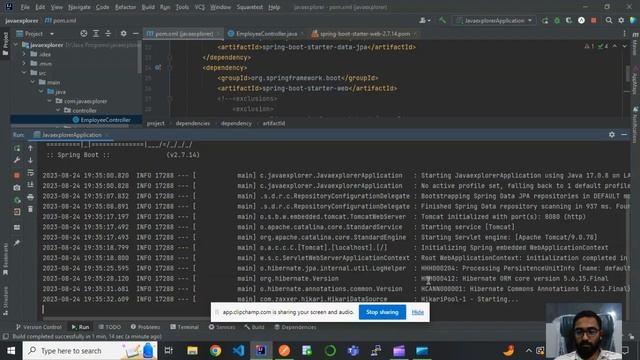The height and width of the screenshot is (360, 640).
Task: Open Search Everywhere magnifier
Action: pos(609,20)
